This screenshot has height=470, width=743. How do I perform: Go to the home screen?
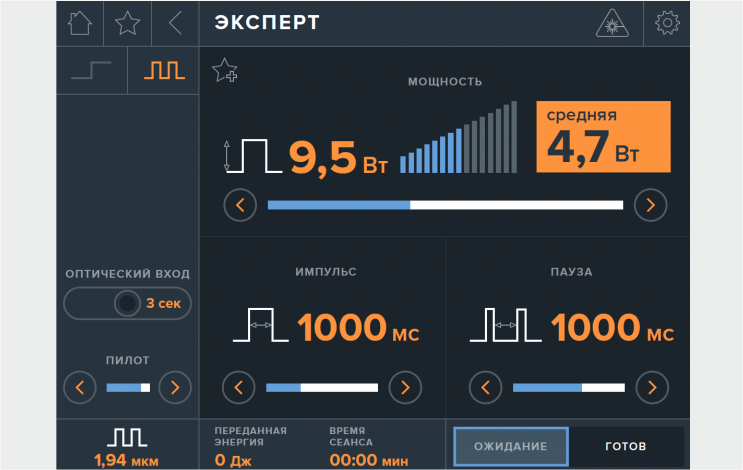tap(79, 23)
